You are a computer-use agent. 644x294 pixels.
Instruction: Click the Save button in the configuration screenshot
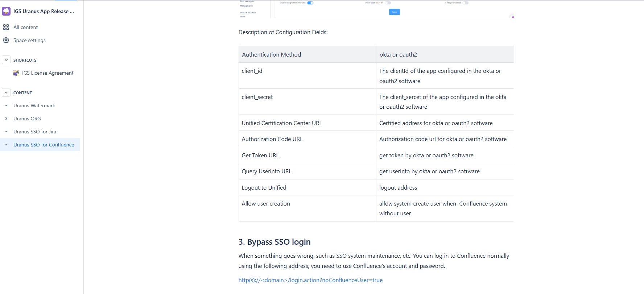click(395, 12)
